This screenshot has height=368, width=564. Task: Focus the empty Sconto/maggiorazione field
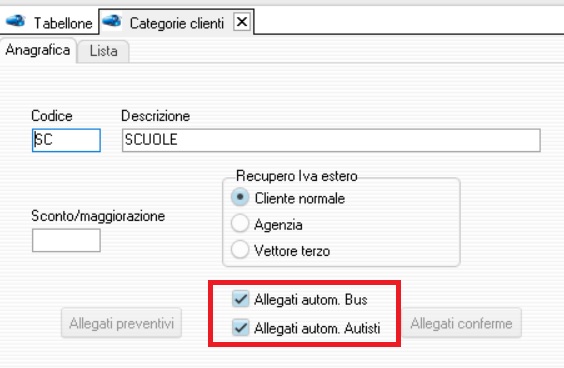point(66,240)
